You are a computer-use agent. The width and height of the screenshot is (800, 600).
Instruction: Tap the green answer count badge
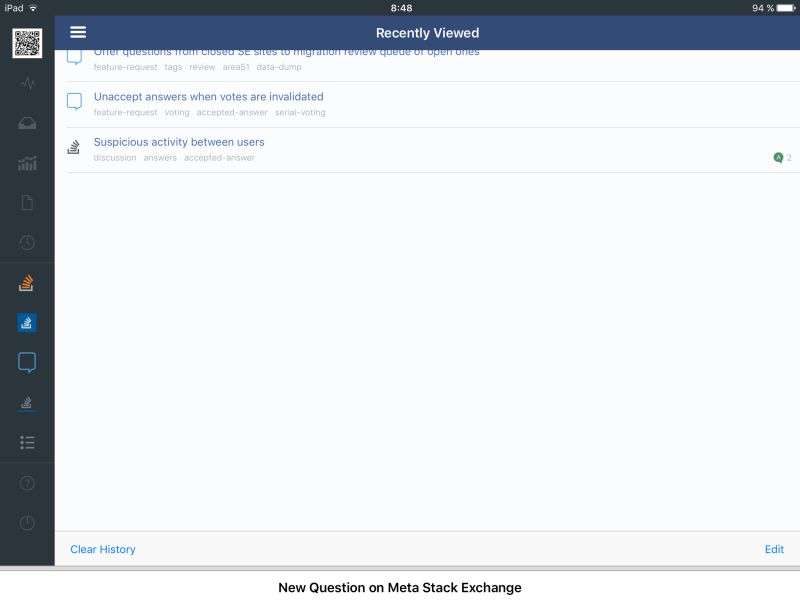tap(778, 157)
